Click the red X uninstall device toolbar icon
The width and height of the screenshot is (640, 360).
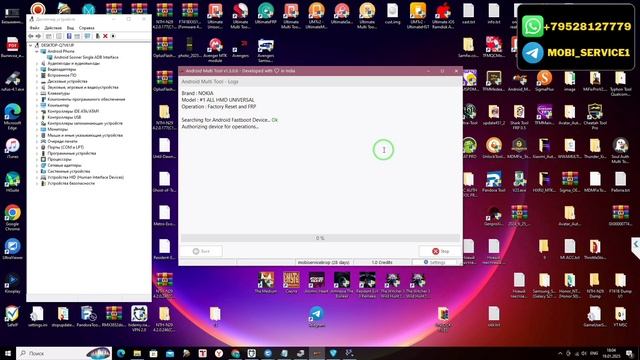click(105, 36)
